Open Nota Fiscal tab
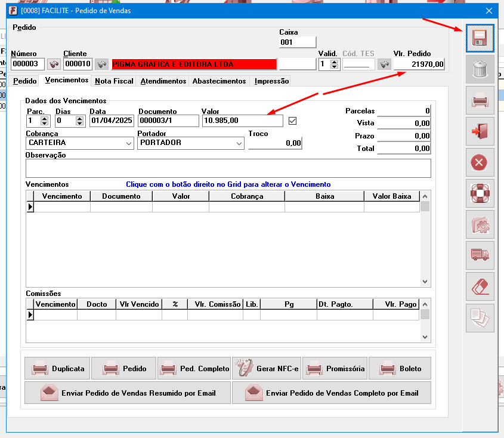Screen dimensions: 504x438 (114, 81)
